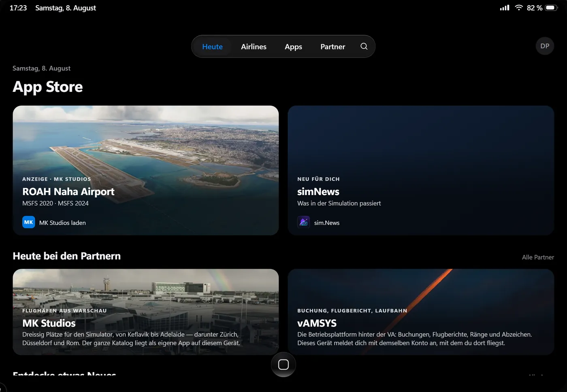Open the MK Studios partner card
The width and height of the screenshot is (567, 392).
pos(146,312)
